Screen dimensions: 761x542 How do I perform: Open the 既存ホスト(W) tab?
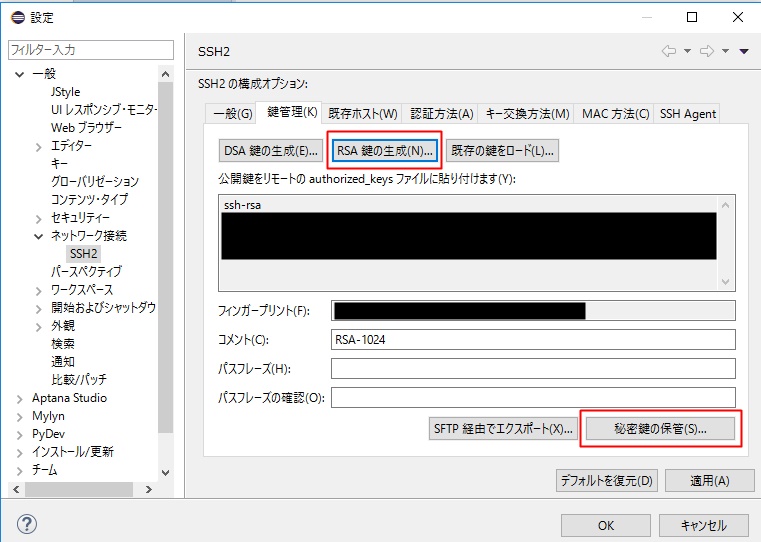(x=362, y=114)
